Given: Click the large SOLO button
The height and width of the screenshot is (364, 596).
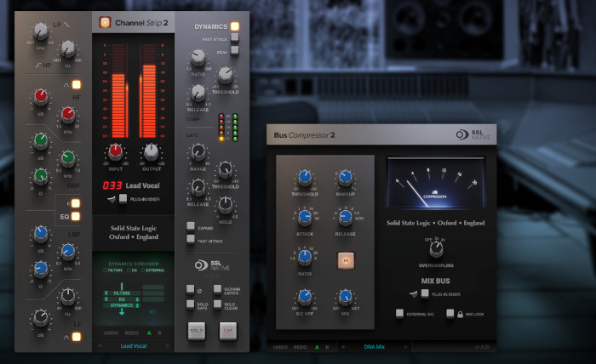Looking at the screenshot, I should (197, 331).
